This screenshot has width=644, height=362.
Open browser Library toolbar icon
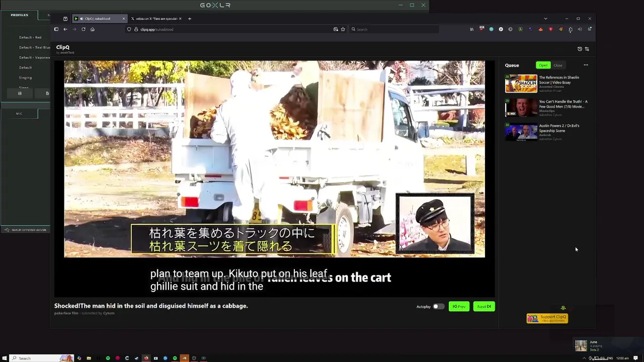[471, 29]
